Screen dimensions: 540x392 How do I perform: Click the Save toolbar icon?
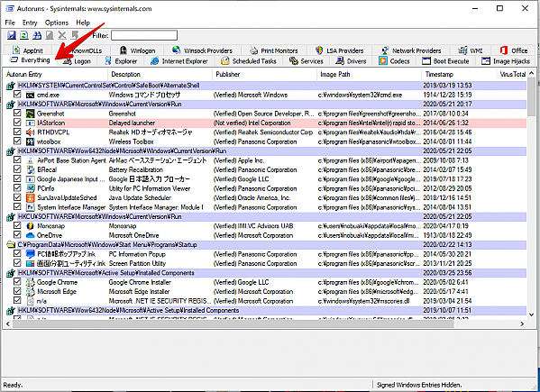12,35
